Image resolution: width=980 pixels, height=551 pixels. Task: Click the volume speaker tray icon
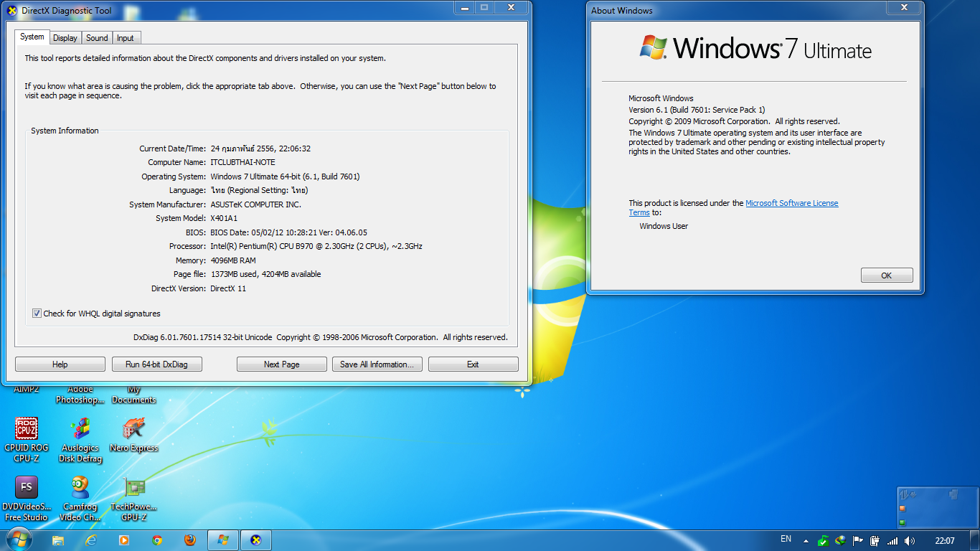point(910,540)
